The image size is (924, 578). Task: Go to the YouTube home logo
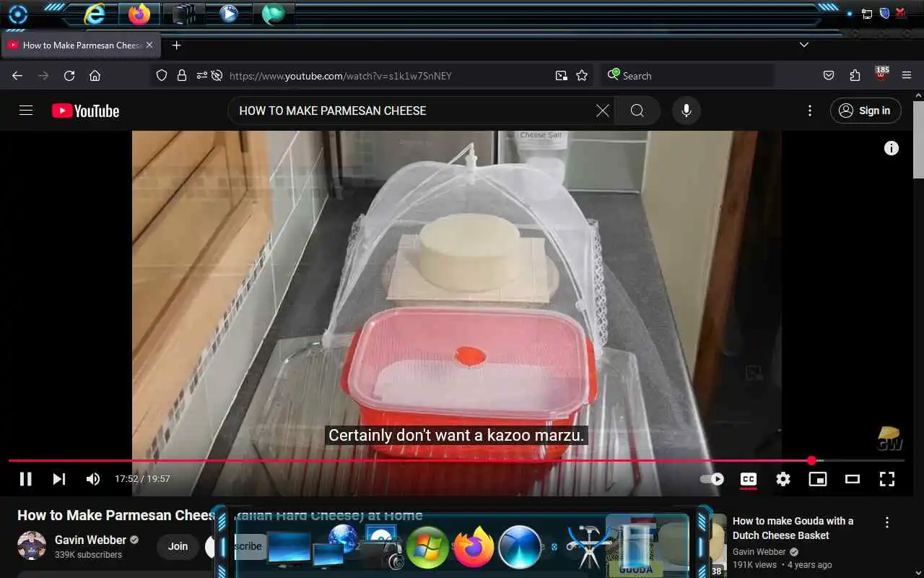click(85, 111)
